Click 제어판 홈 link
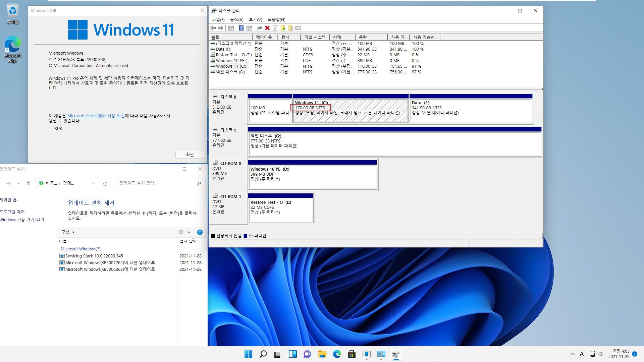This screenshot has width=644, height=362. point(8,200)
